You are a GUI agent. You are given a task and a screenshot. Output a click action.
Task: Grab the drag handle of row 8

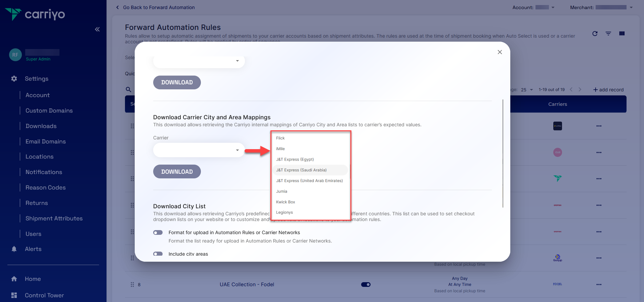point(132,285)
